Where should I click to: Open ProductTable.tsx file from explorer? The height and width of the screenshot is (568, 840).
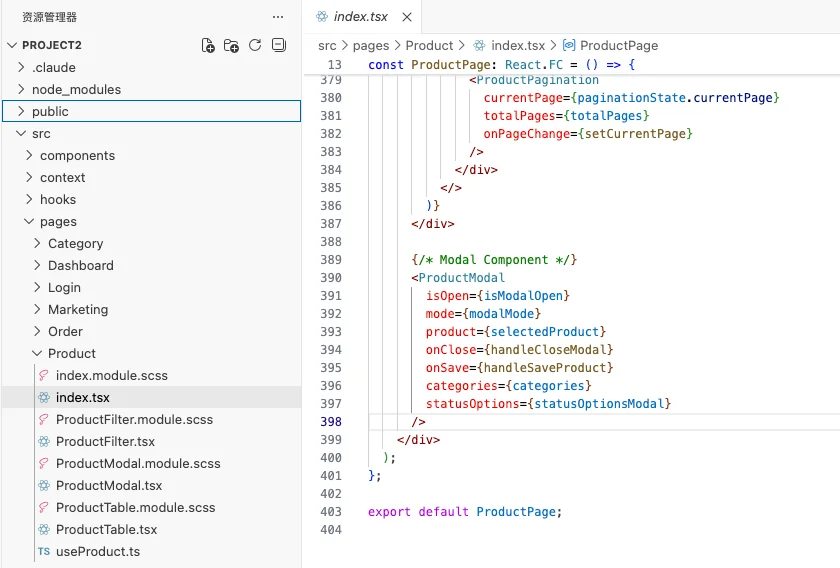[x=106, y=529]
